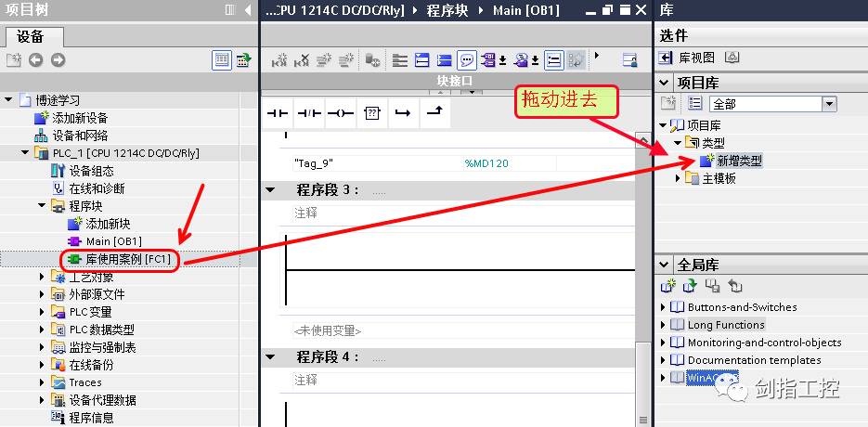Collapse the 博途学习 project node
The image size is (868, 427).
coord(8,100)
